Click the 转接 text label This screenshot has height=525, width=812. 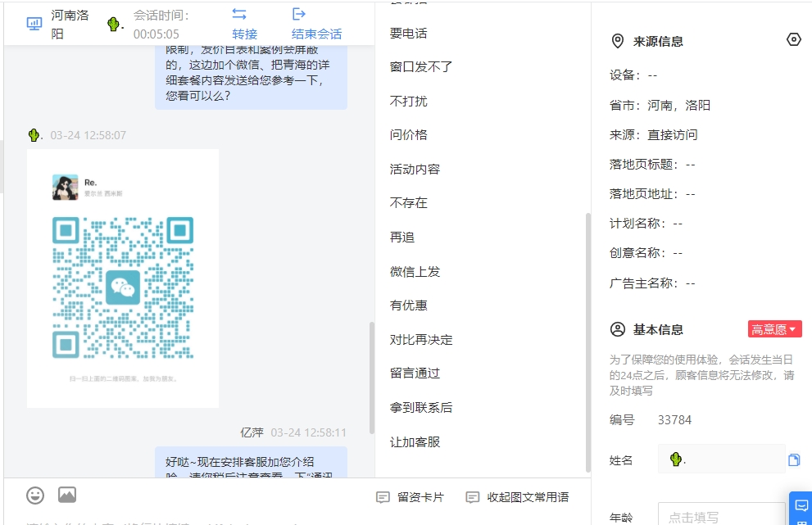tap(244, 34)
